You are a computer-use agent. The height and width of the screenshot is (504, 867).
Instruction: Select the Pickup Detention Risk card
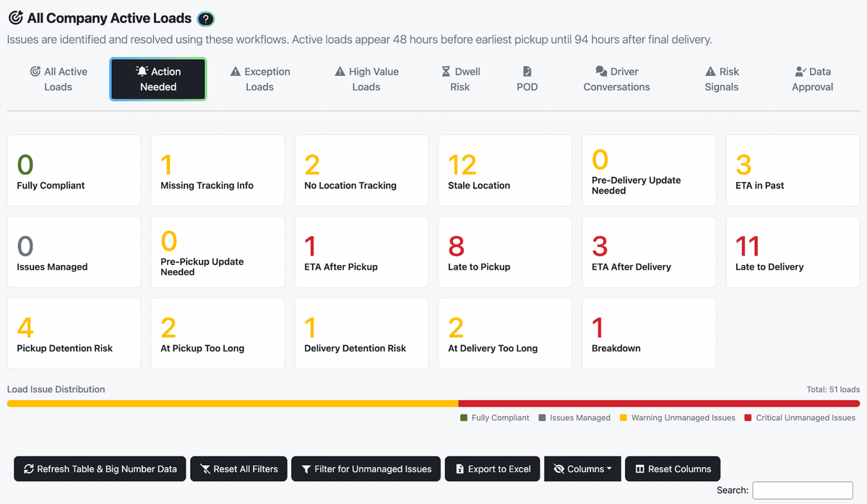click(74, 334)
